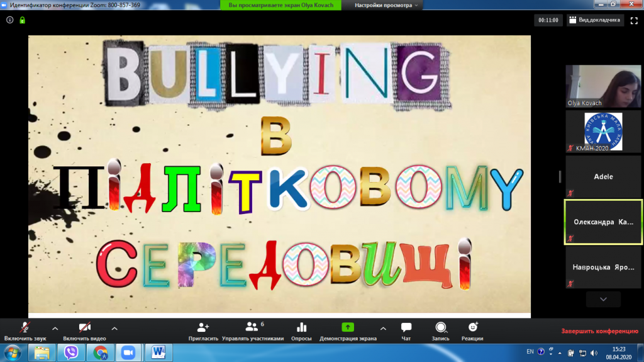
Task: Expand screen share options arrow
Action: [383, 328]
